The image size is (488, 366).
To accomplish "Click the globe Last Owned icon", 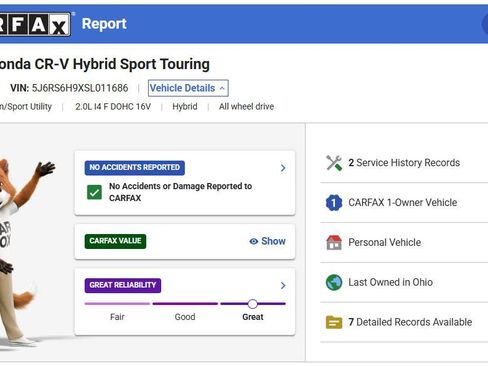I will coord(334,282).
